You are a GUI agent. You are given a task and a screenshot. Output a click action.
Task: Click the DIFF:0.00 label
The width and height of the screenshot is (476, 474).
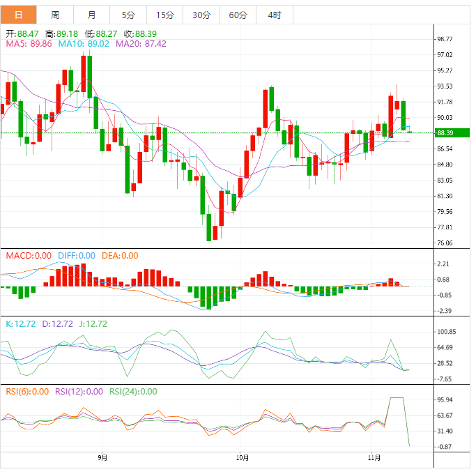[77, 256]
